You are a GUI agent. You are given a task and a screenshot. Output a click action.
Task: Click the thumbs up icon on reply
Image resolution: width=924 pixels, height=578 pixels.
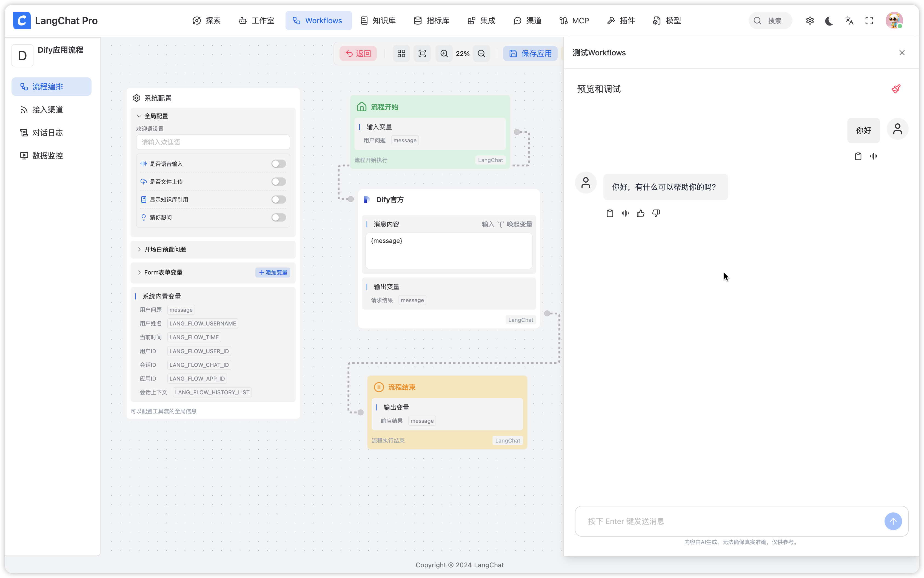click(641, 213)
